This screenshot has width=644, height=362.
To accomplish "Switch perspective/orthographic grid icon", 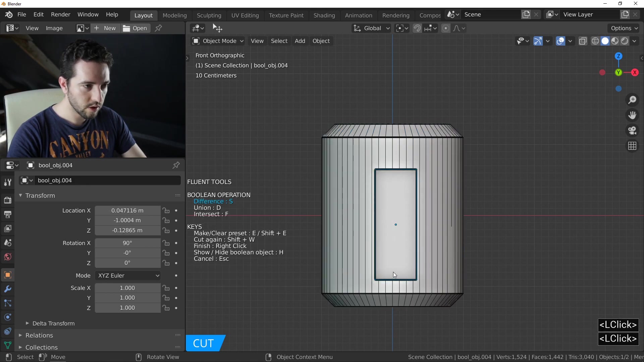I will (632, 146).
